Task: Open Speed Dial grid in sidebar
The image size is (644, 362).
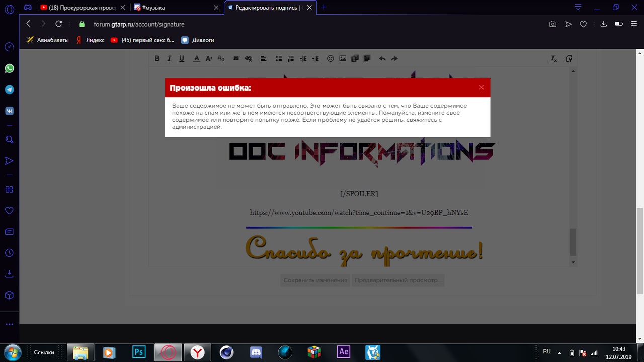Action: 9,190
